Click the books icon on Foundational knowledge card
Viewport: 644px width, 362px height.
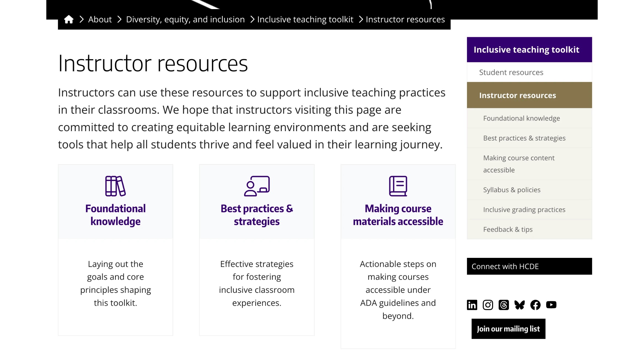[115, 186]
